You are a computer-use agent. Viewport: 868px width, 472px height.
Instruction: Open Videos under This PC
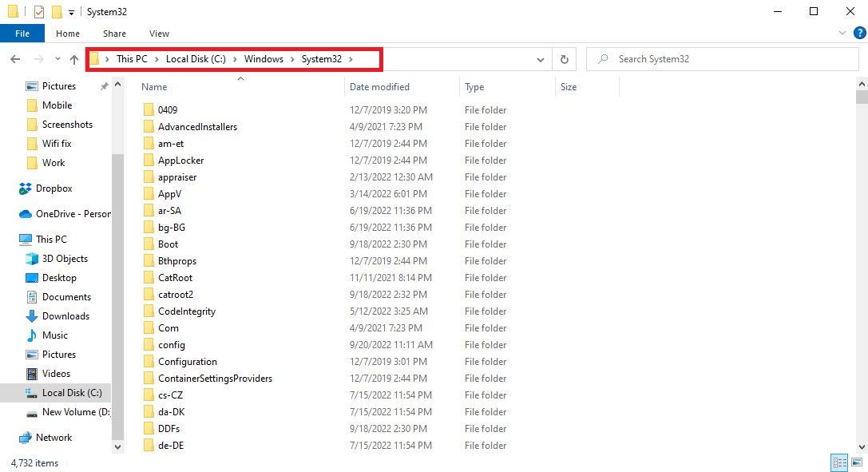tap(56, 374)
